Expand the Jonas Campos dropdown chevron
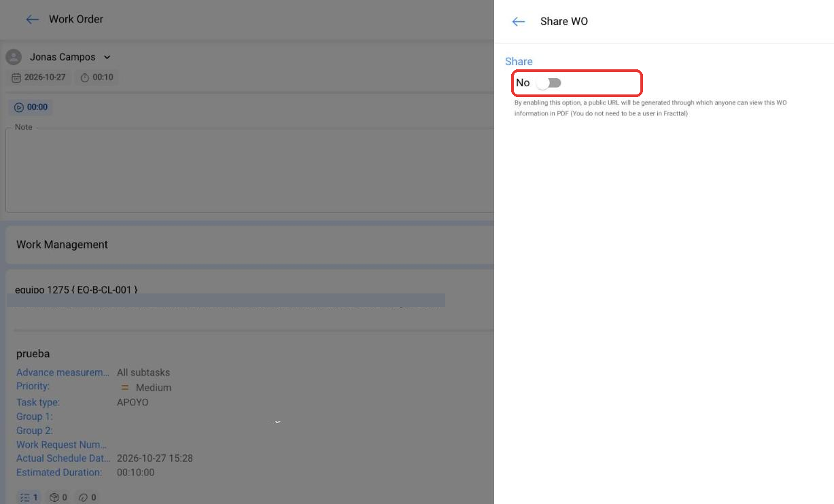Viewport: 834px width, 504px height. coord(107,58)
